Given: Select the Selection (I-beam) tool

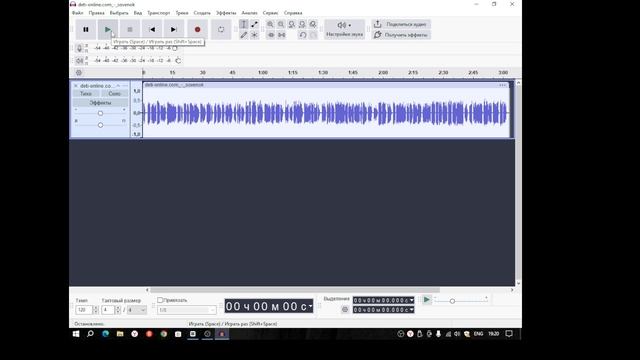Looking at the screenshot, I should pos(244,24).
